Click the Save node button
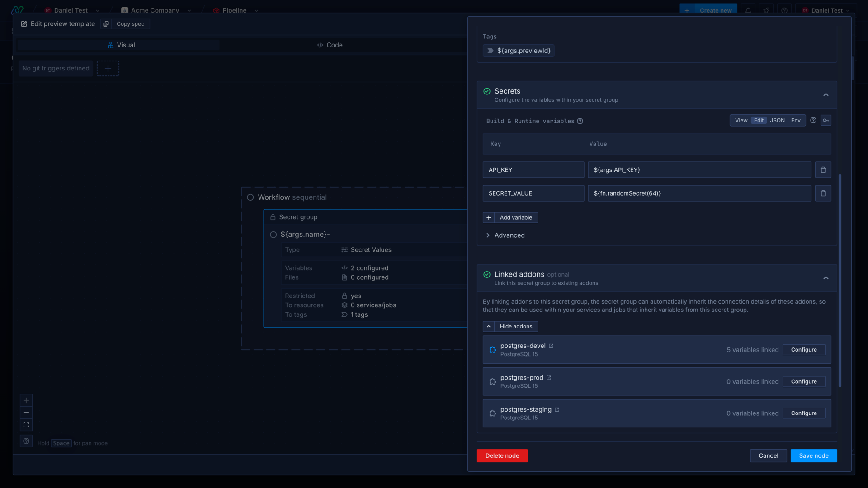868x488 pixels. (813, 455)
